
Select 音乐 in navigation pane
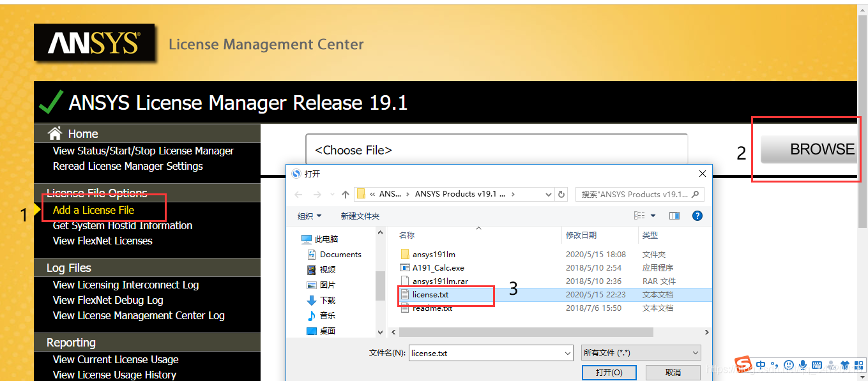point(321,316)
